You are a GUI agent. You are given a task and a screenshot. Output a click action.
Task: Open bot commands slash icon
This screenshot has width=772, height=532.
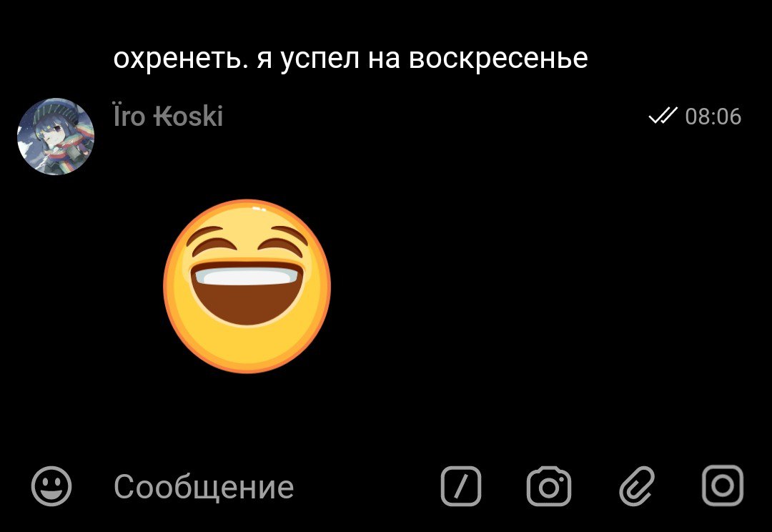pyautogui.click(x=460, y=486)
